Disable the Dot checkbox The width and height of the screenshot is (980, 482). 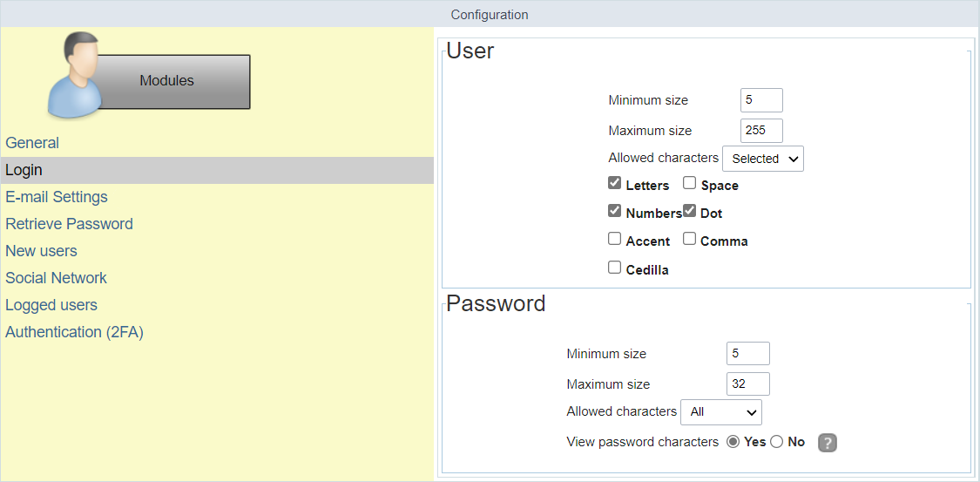[689, 211]
